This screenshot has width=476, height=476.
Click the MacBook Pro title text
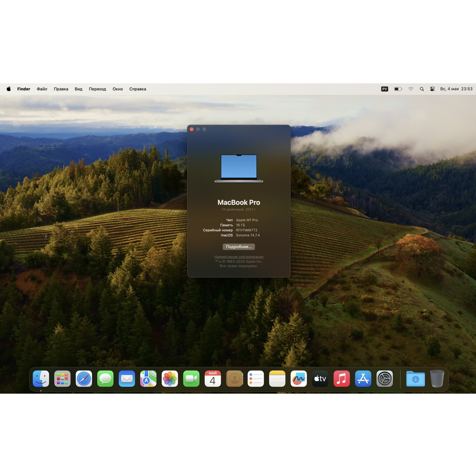click(x=238, y=202)
